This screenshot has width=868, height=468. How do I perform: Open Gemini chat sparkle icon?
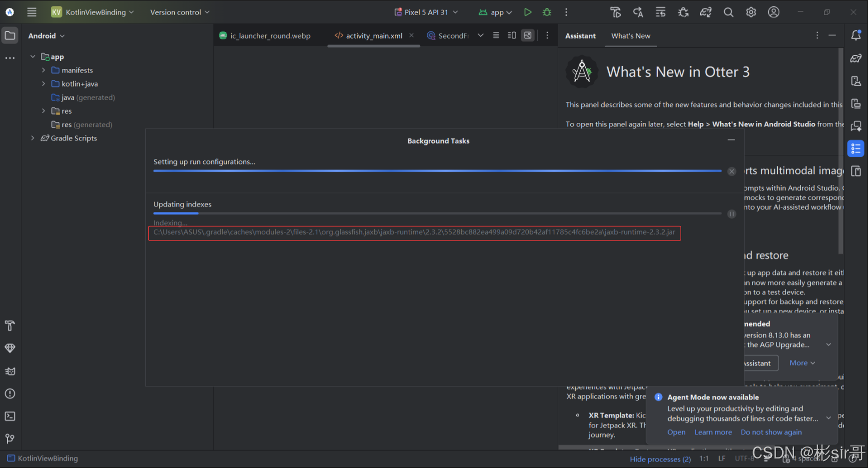(x=856, y=126)
